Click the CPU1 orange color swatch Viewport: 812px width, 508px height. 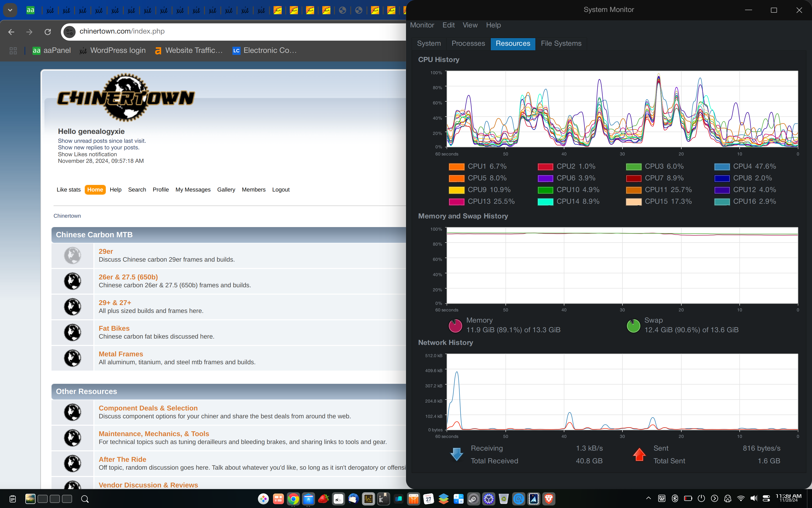click(x=456, y=167)
